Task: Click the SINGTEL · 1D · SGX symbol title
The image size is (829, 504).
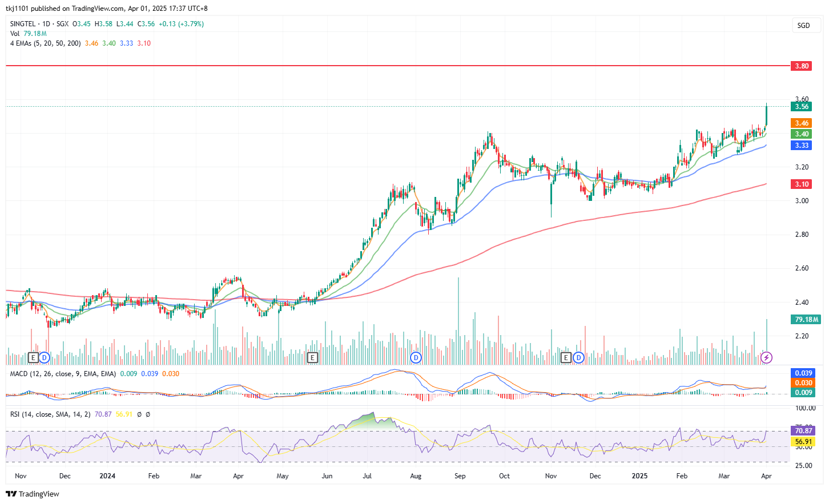Action: (x=39, y=24)
